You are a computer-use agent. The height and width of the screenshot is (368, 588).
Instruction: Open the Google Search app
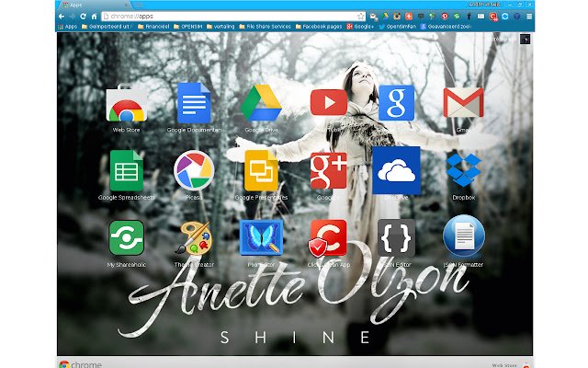396,103
